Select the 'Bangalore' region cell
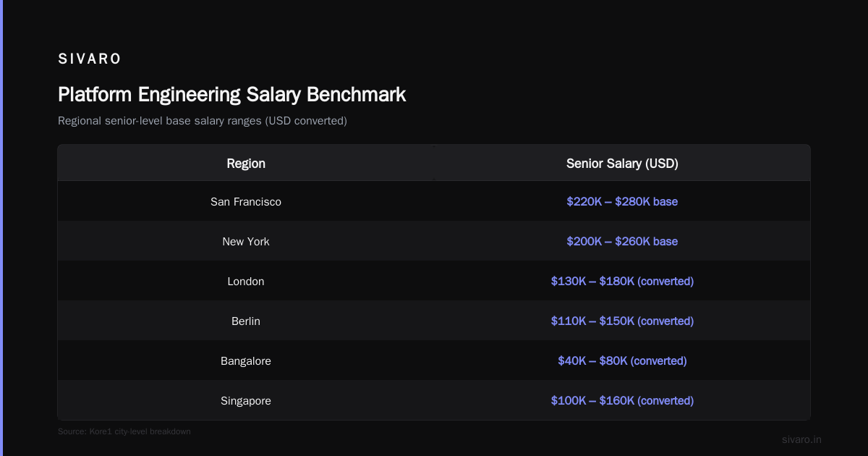 pyautogui.click(x=246, y=361)
